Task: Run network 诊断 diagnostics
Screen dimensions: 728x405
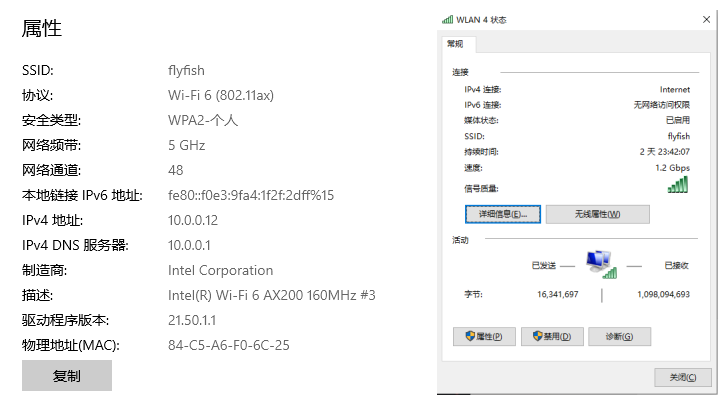Action: point(626,336)
